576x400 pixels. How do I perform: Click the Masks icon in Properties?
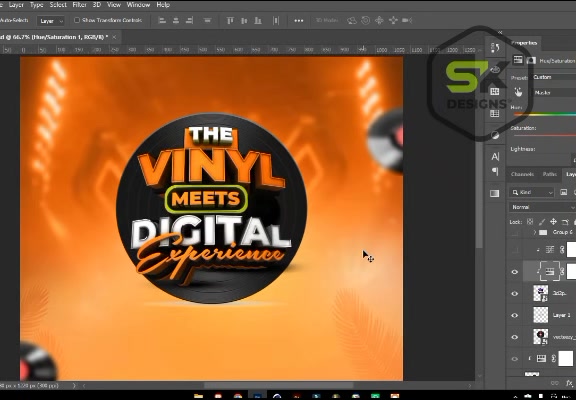(530, 61)
